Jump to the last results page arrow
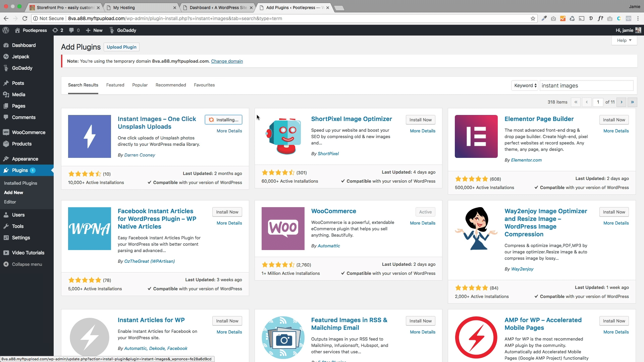This screenshot has width=644, height=362. point(632,102)
